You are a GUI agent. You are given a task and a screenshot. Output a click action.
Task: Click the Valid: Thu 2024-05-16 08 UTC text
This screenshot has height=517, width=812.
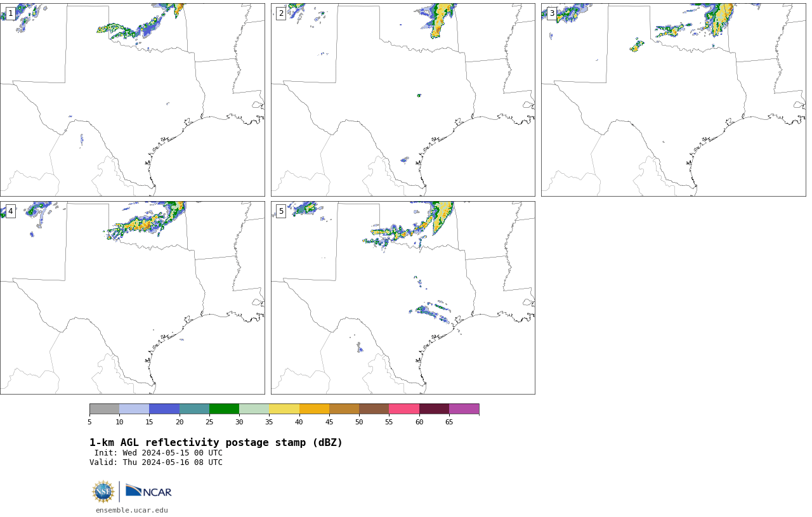(156, 462)
